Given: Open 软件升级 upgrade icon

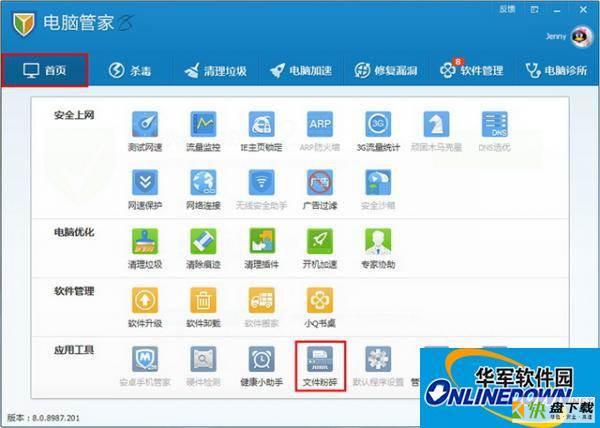Looking at the screenshot, I should (145, 301).
